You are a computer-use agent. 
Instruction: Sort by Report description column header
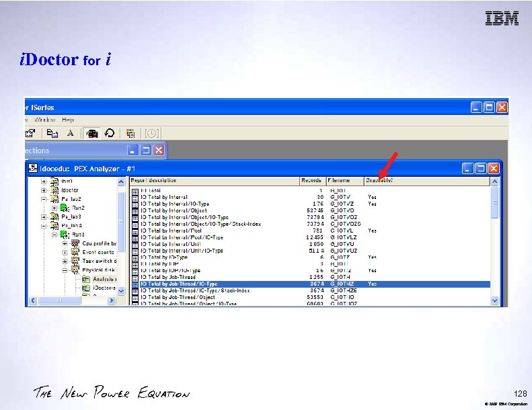click(215, 181)
